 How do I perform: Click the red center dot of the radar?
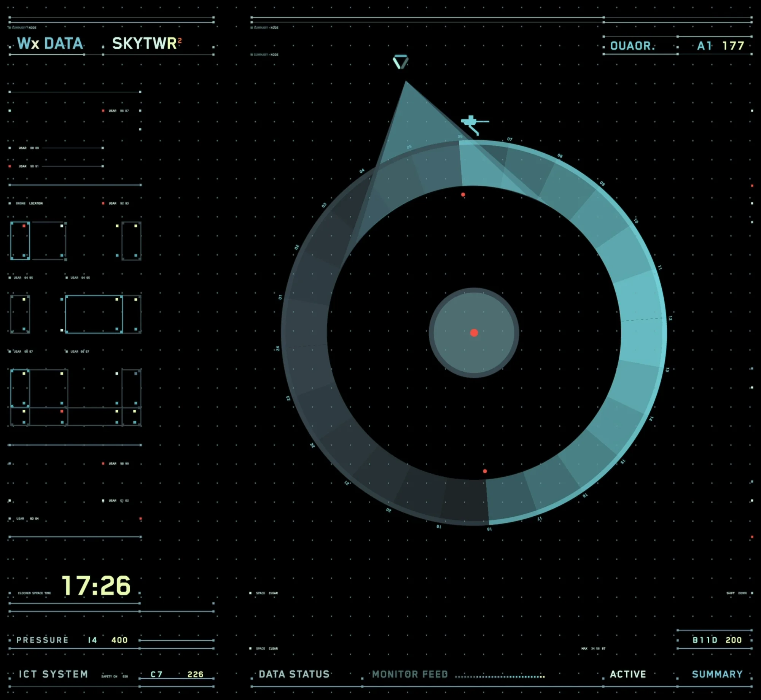tap(474, 333)
